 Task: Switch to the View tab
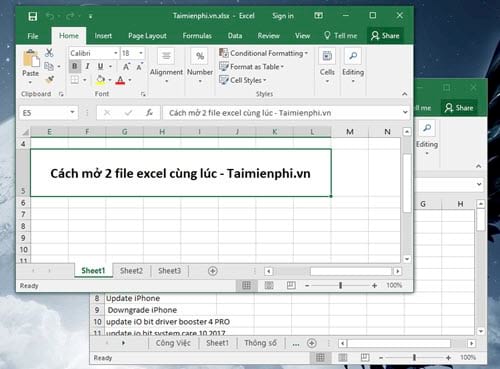tap(302, 36)
